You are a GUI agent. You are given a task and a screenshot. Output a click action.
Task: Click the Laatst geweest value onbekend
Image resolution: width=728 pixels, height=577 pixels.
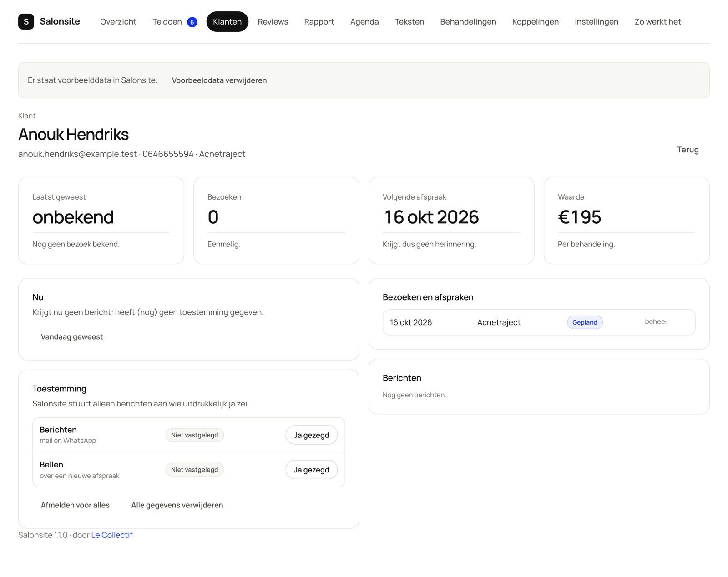[x=73, y=217]
